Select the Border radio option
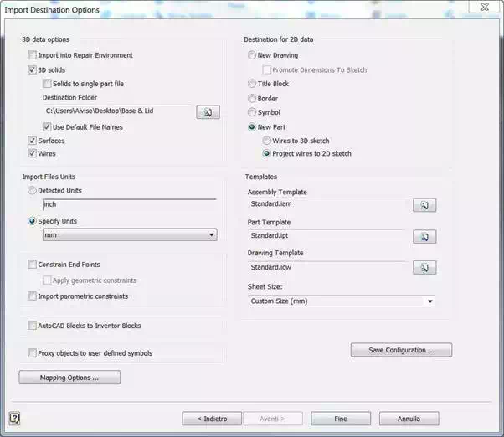The height and width of the screenshot is (437, 504). (x=252, y=98)
